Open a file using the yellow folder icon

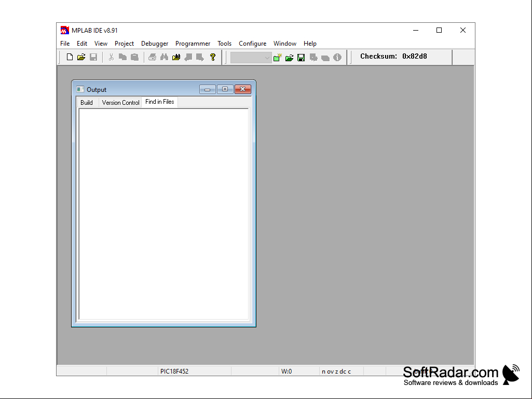pyautogui.click(x=81, y=57)
